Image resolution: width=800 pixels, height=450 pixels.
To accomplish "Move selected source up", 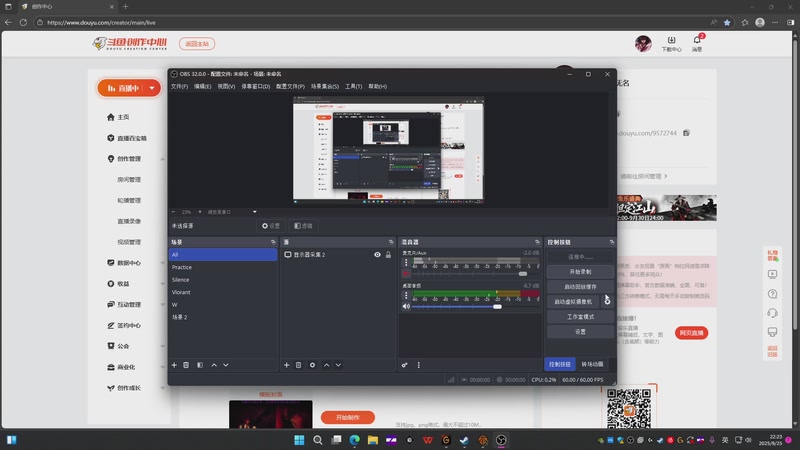I will point(327,365).
